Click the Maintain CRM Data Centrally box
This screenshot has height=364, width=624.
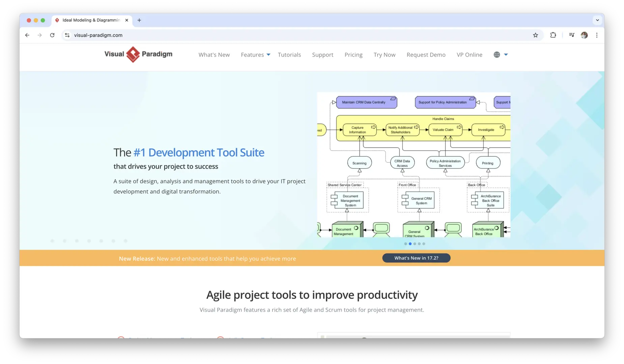(x=367, y=102)
